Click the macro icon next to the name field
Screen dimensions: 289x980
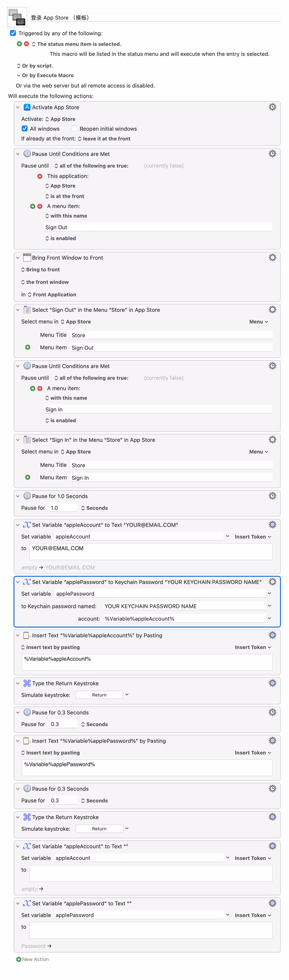pyautogui.click(x=17, y=17)
